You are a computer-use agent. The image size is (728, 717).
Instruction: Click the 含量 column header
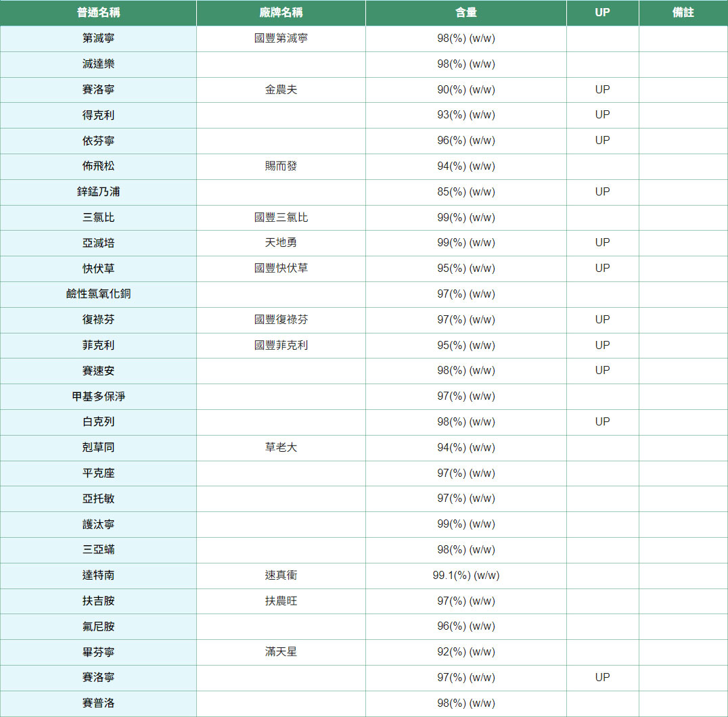coord(465,13)
